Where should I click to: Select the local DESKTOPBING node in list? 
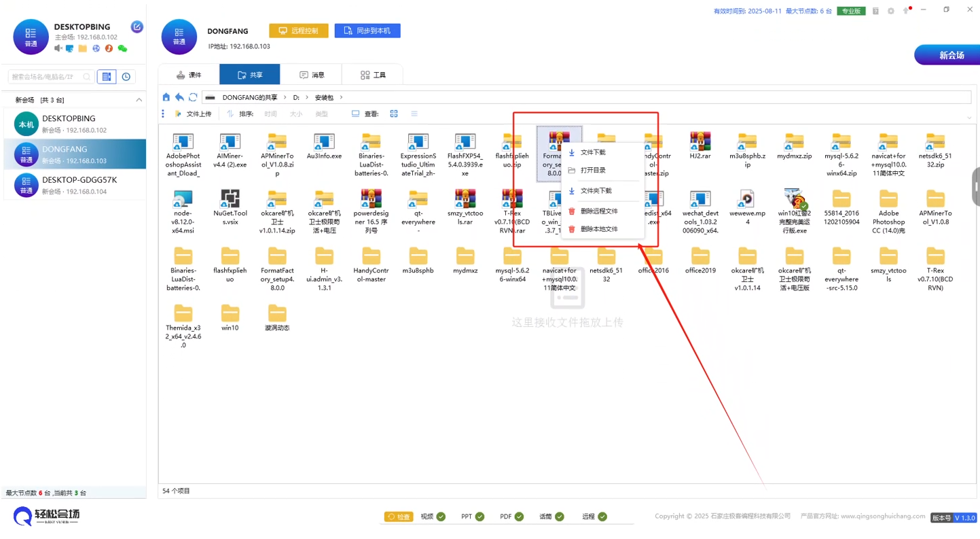click(75, 124)
